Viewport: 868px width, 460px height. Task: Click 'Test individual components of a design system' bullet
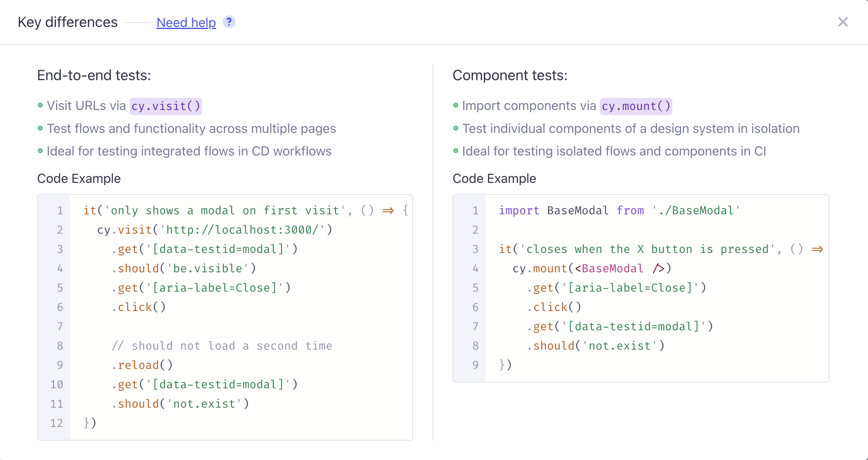[x=630, y=128]
